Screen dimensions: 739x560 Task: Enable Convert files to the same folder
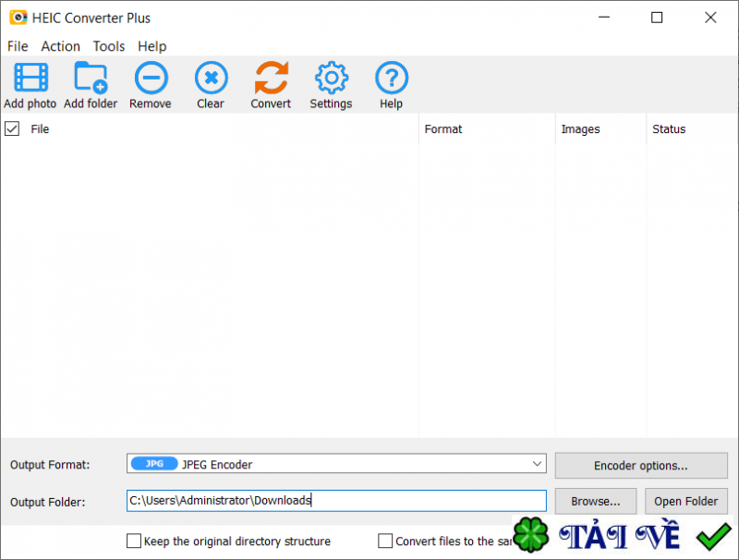(x=385, y=541)
